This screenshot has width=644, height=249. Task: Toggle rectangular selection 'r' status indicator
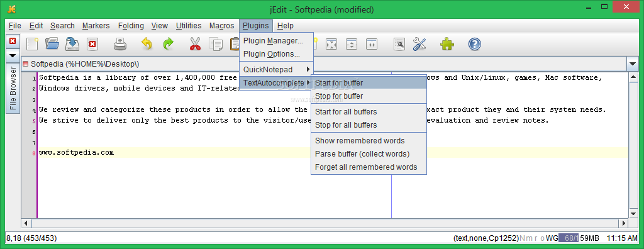click(x=536, y=238)
